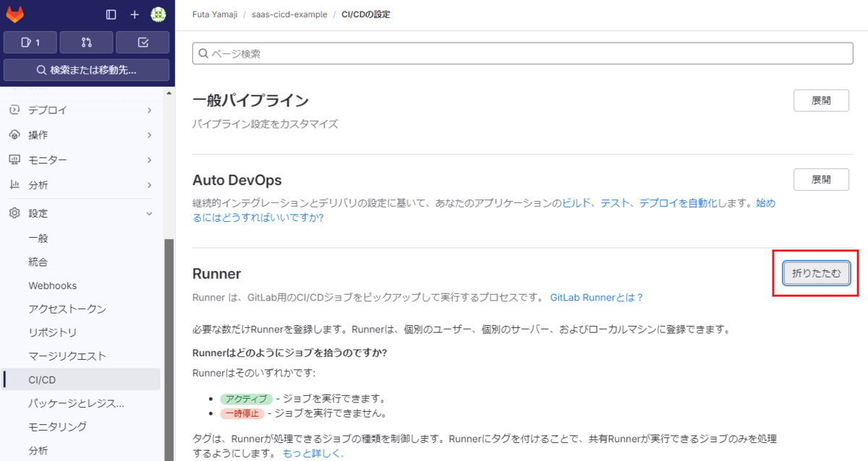Click the search magnifier in page search

pos(203,53)
